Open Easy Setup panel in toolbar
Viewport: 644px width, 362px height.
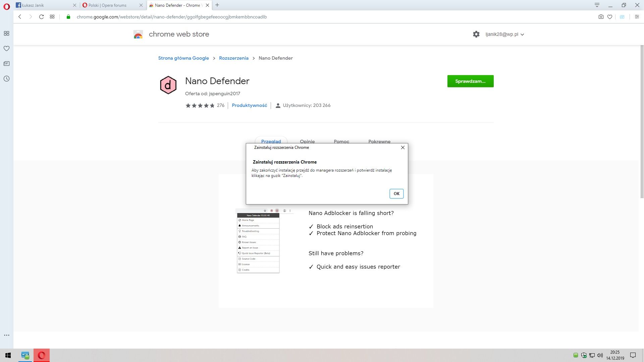(637, 17)
